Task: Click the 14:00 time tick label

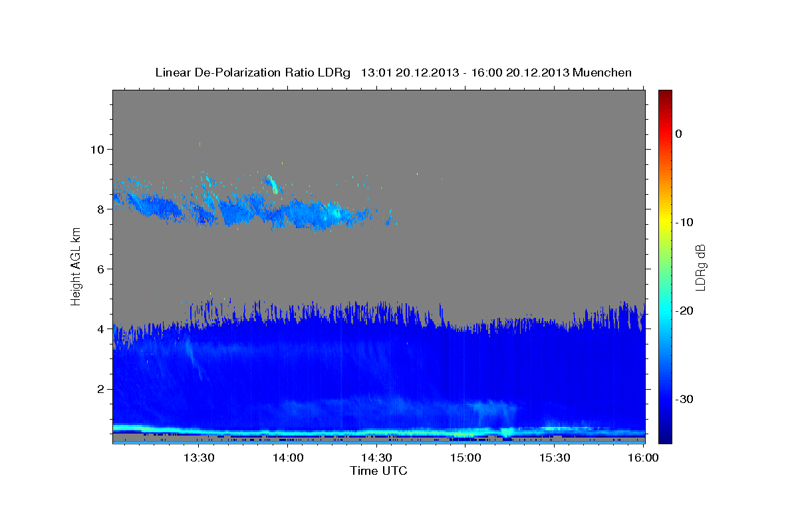Action: click(288, 458)
